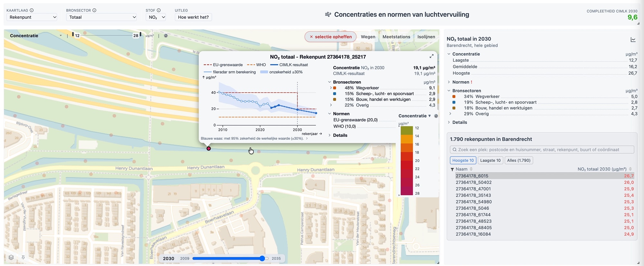This screenshot has width=644, height=266.
Task: Click the pin icon at the map's bottom left
Action: tap(23, 257)
